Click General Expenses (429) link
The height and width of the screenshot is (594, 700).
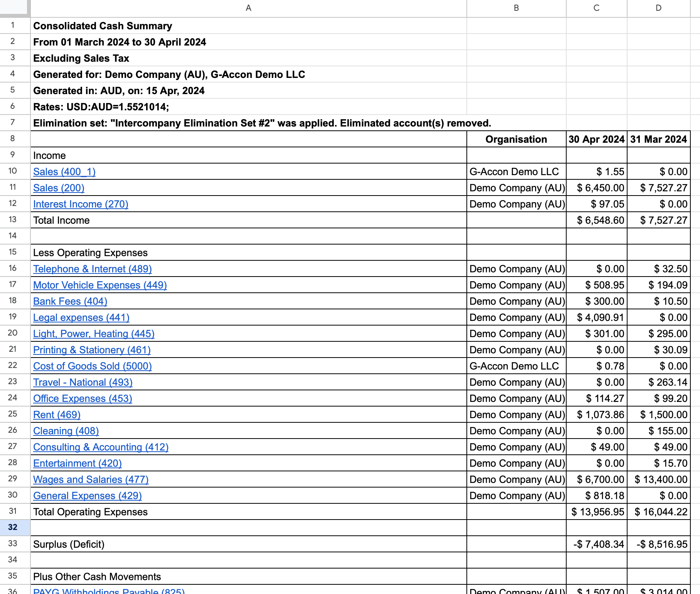[87, 496]
